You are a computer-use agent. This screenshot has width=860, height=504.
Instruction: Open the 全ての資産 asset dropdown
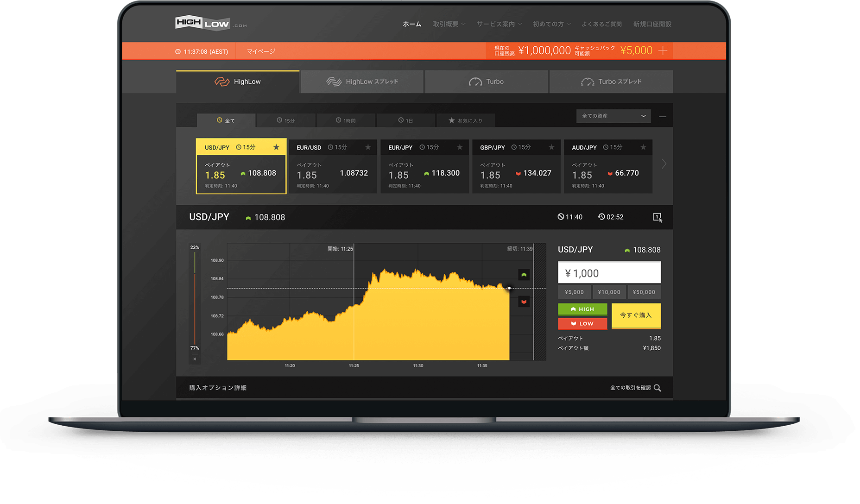click(x=613, y=116)
